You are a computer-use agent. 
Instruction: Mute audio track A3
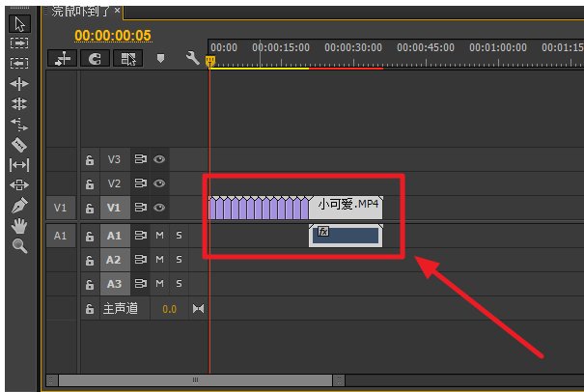(160, 283)
